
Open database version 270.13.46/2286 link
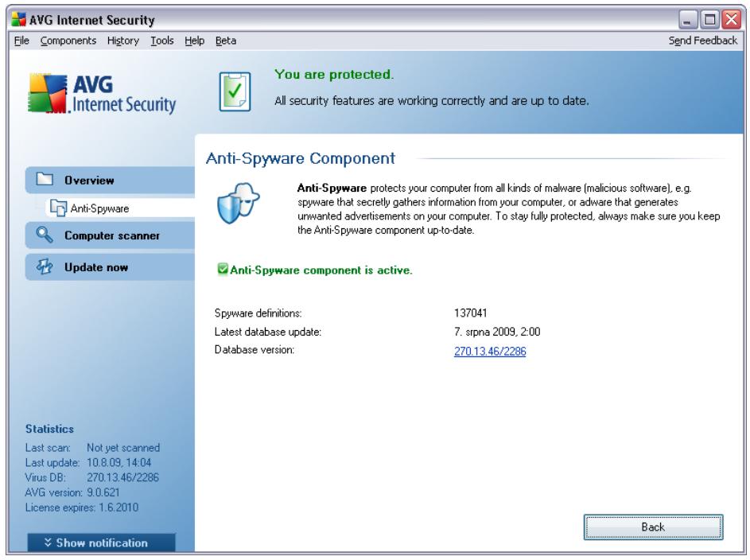click(x=490, y=352)
